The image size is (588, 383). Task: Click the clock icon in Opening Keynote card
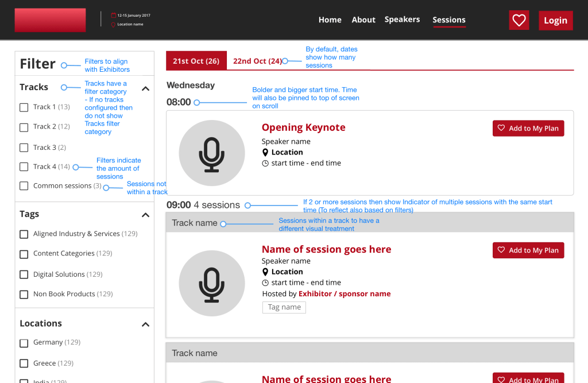point(265,164)
